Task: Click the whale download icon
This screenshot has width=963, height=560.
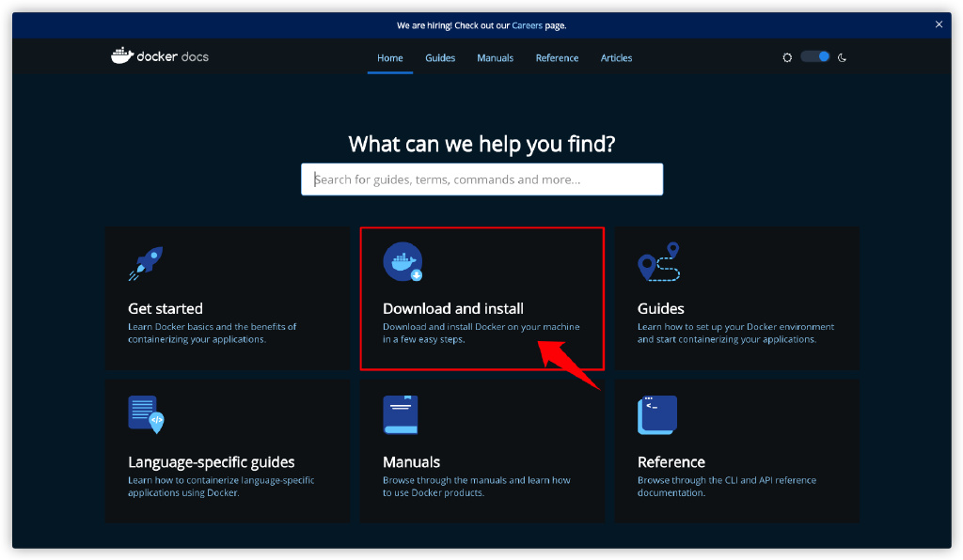Action: tap(403, 262)
